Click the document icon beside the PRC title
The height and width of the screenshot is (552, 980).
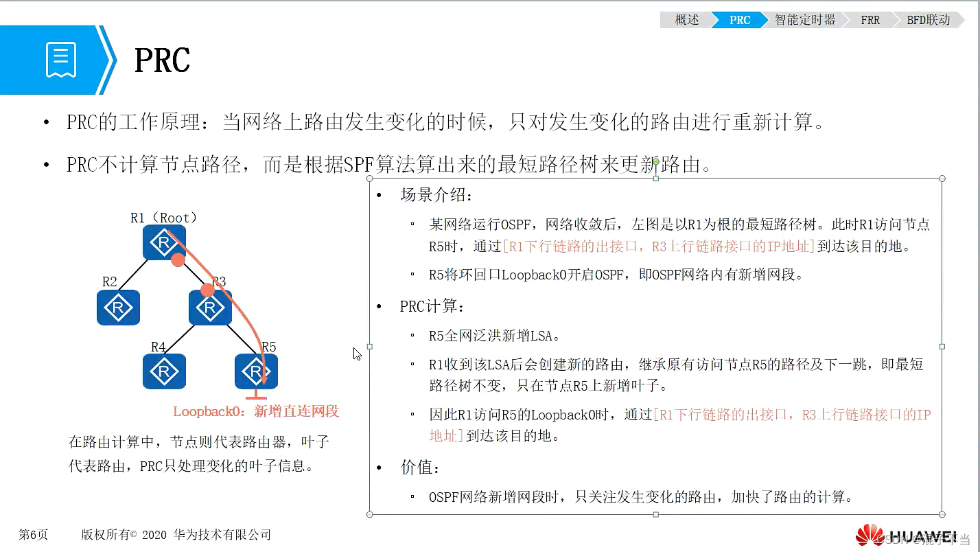tap(61, 60)
